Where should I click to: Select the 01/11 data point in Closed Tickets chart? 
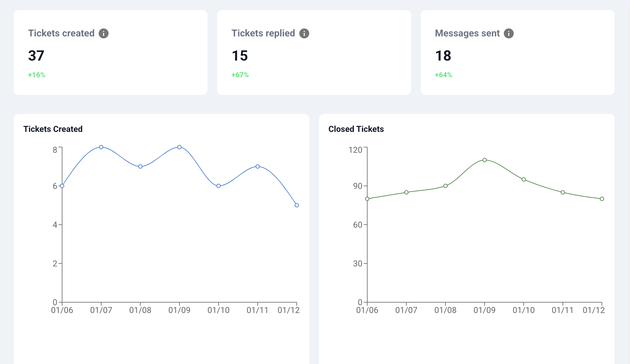[563, 192]
